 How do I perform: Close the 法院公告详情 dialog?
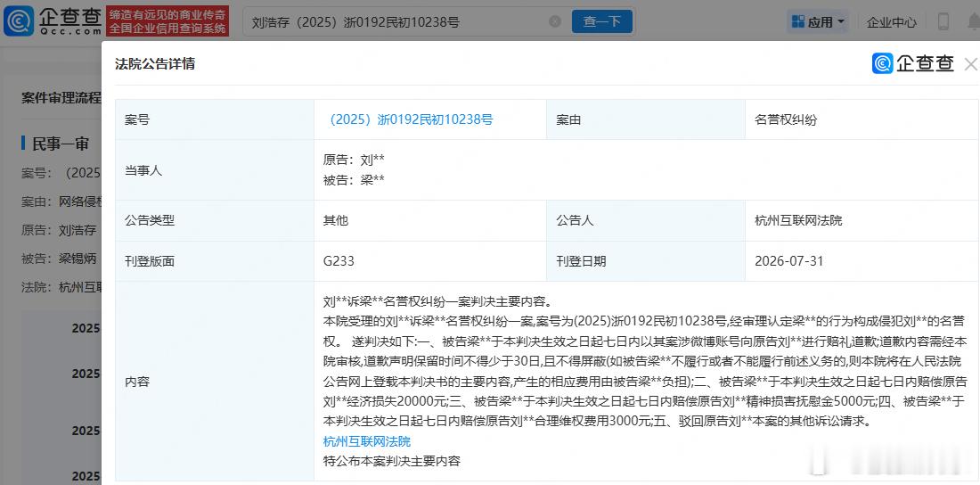(x=970, y=64)
